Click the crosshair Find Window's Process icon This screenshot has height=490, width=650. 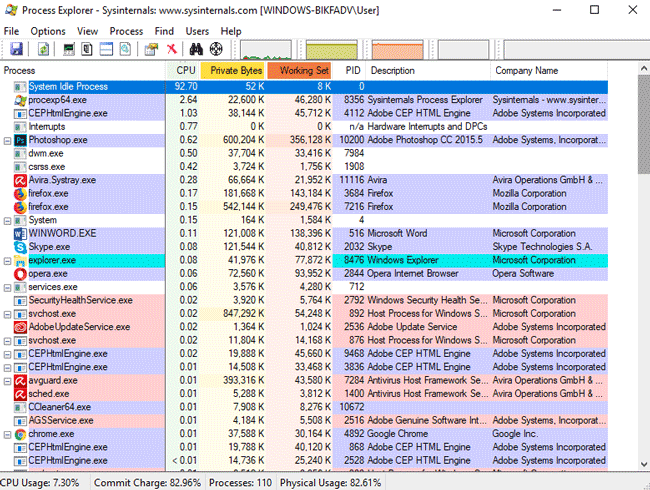(217, 49)
